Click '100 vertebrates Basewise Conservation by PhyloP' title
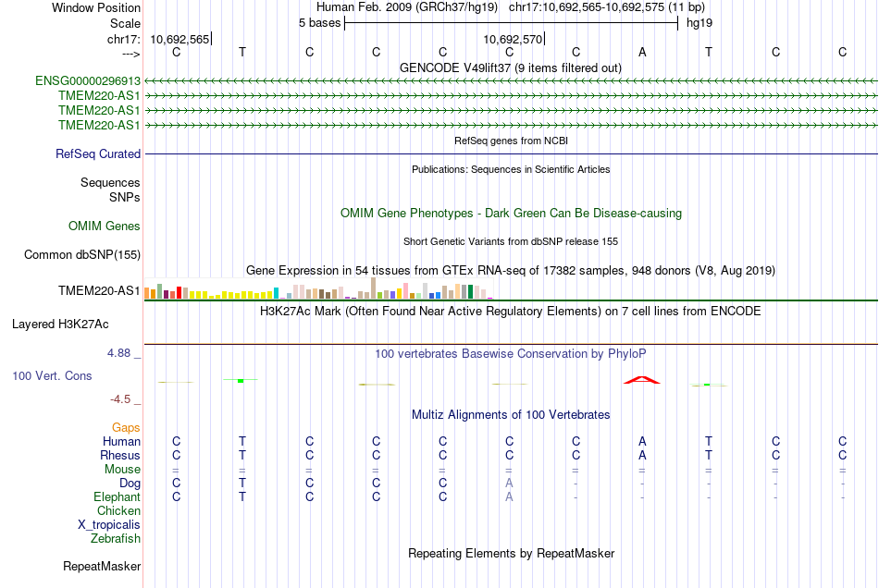 click(x=511, y=353)
